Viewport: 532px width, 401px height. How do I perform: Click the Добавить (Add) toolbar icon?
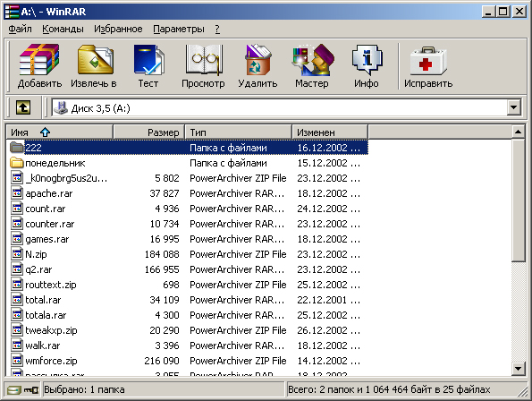point(39,66)
